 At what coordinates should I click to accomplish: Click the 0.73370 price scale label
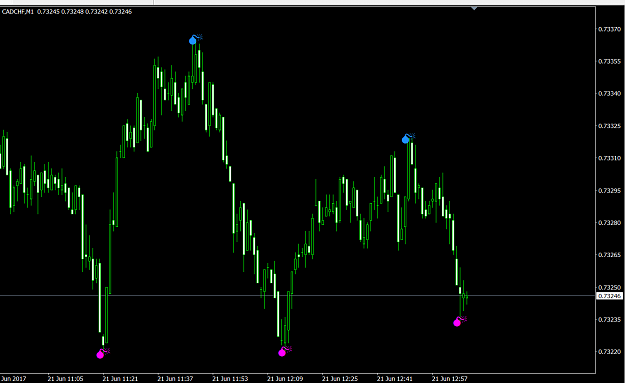tap(609, 29)
